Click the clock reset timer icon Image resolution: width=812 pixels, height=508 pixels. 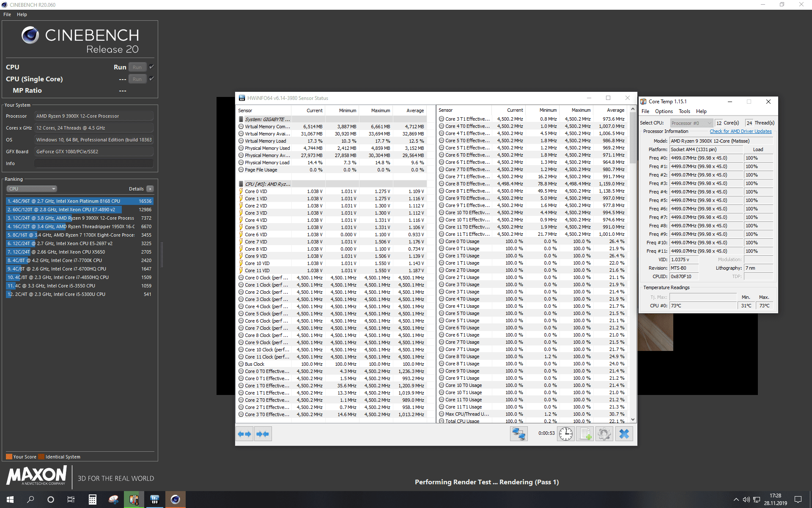565,434
